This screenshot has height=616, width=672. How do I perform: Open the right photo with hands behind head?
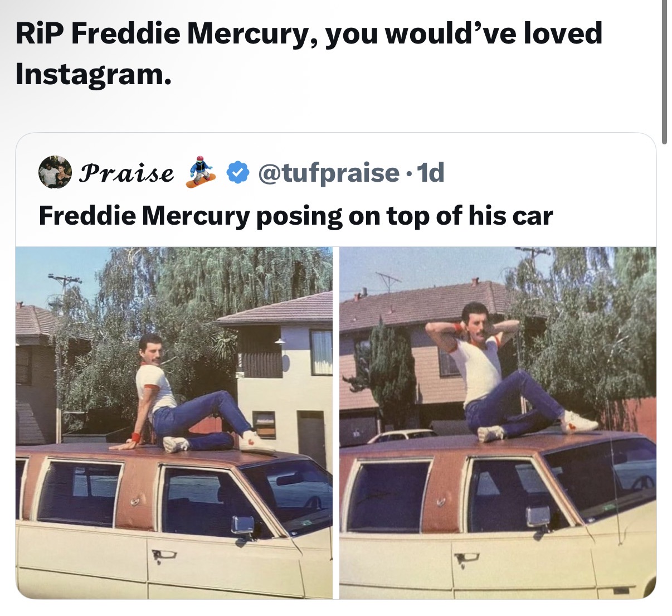pyautogui.click(x=498, y=423)
